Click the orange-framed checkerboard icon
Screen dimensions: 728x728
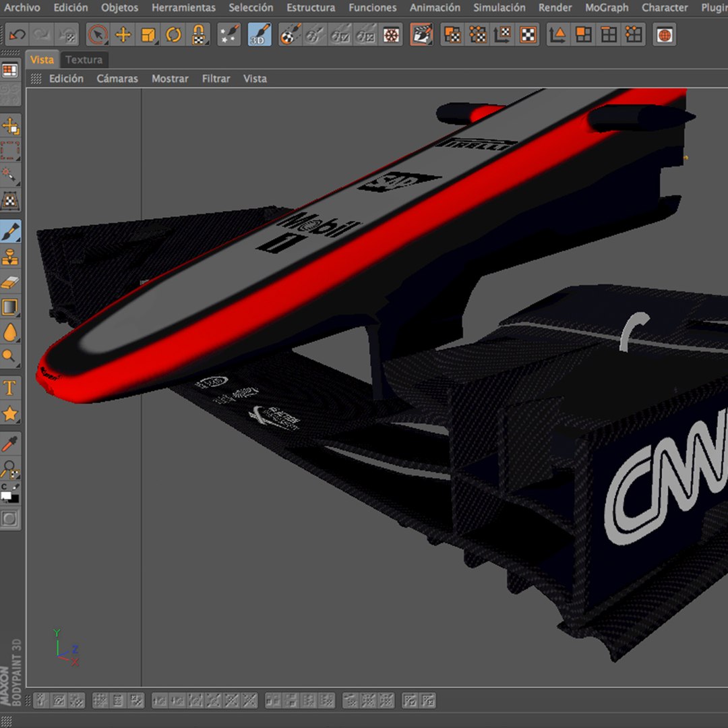tap(527, 35)
